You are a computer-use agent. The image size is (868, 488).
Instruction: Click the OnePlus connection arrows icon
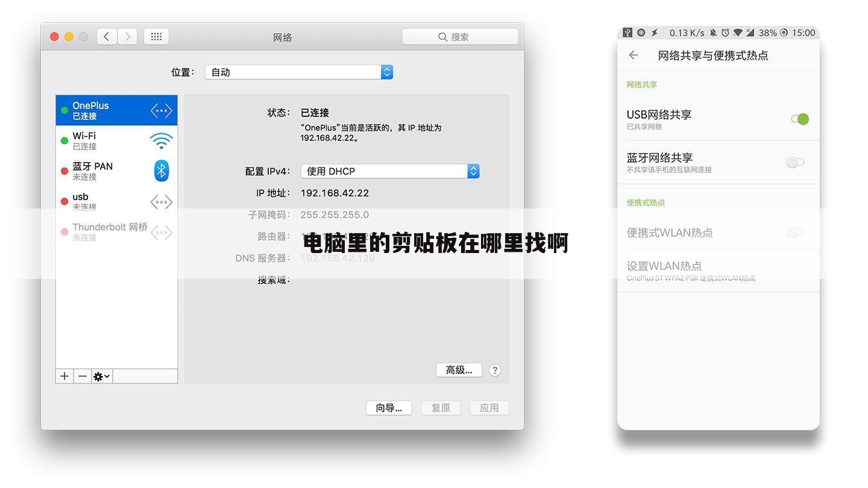[161, 110]
